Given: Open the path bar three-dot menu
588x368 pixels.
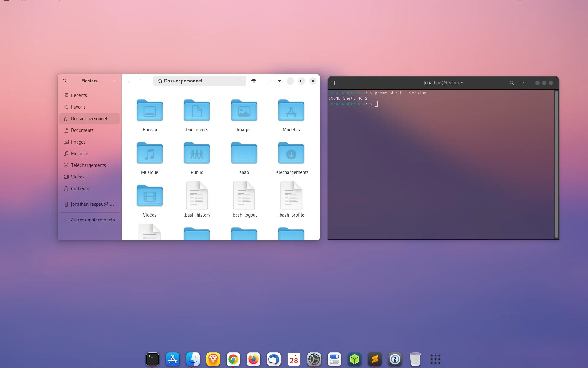Looking at the screenshot, I should click(x=241, y=81).
